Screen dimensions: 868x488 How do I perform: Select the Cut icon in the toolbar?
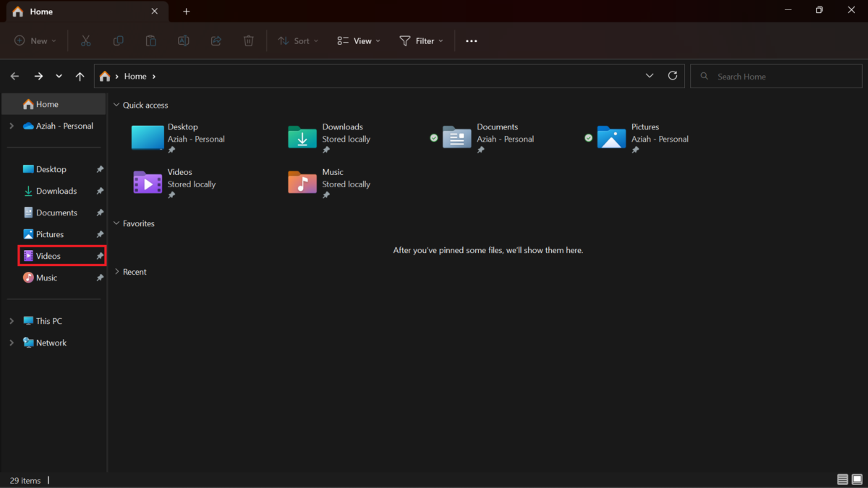click(x=85, y=40)
